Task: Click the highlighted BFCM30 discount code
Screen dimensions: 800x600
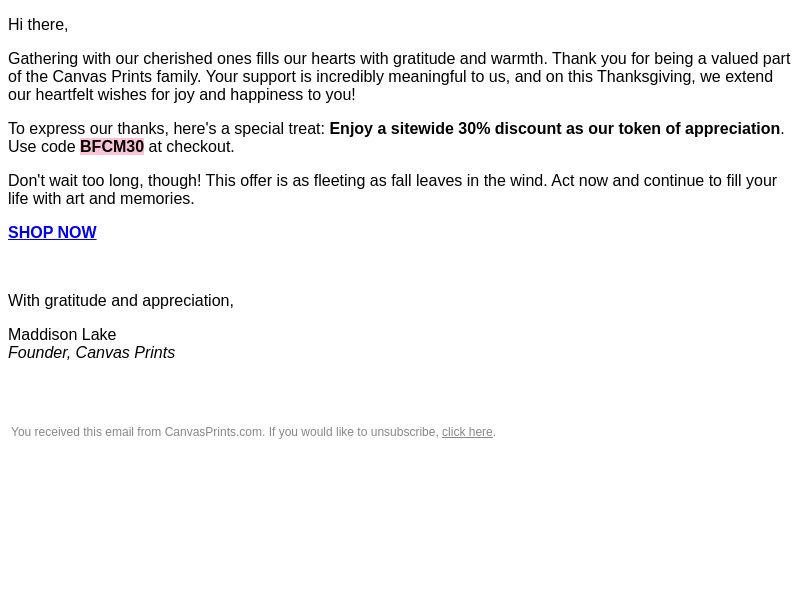Action: (x=112, y=146)
